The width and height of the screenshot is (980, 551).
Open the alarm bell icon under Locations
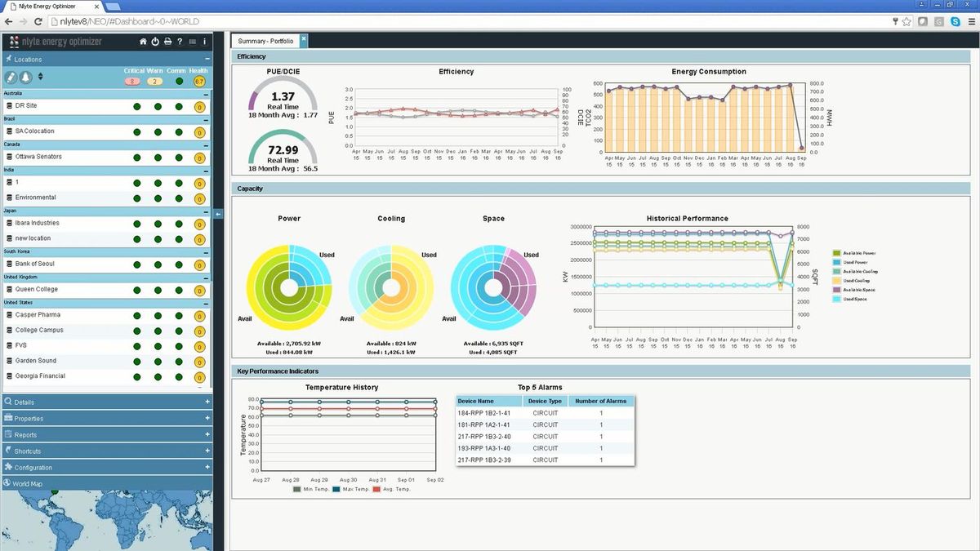tap(25, 78)
